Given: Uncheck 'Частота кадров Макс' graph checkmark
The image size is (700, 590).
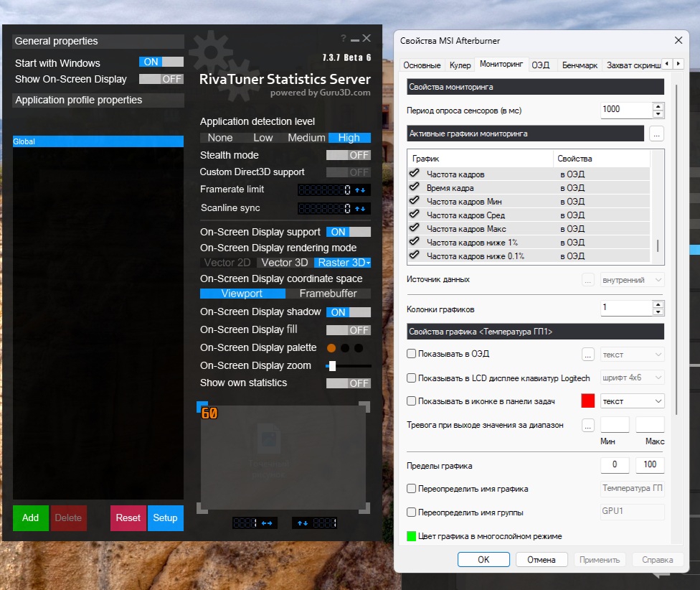Looking at the screenshot, I should point(415,228).
